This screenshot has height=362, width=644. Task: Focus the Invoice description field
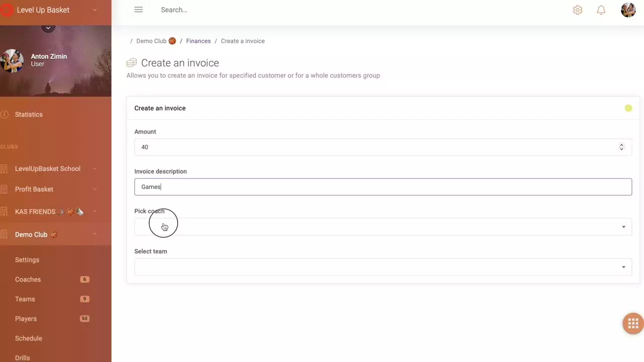tap(383, 187)
